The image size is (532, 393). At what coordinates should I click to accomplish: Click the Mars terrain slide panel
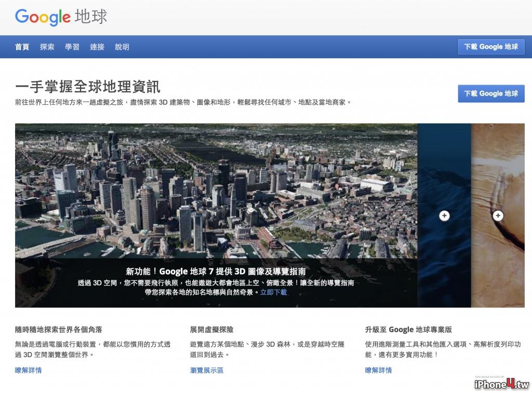[498, 215]
